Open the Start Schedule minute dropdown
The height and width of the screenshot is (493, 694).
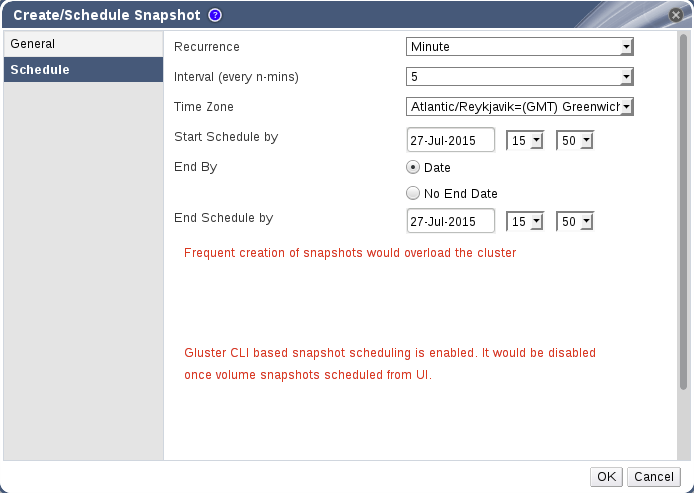pyautogui.click(x=574, y=140)
